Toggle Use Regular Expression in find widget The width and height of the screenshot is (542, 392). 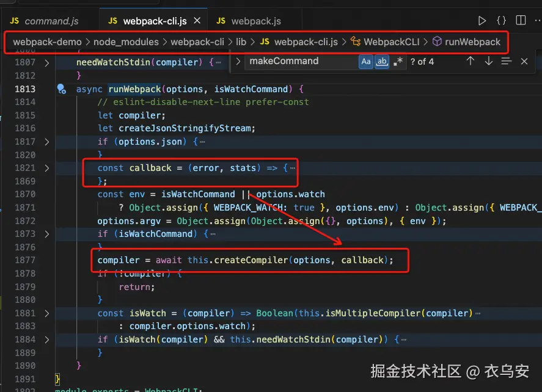pyautogui.click(x=398, y=62)
